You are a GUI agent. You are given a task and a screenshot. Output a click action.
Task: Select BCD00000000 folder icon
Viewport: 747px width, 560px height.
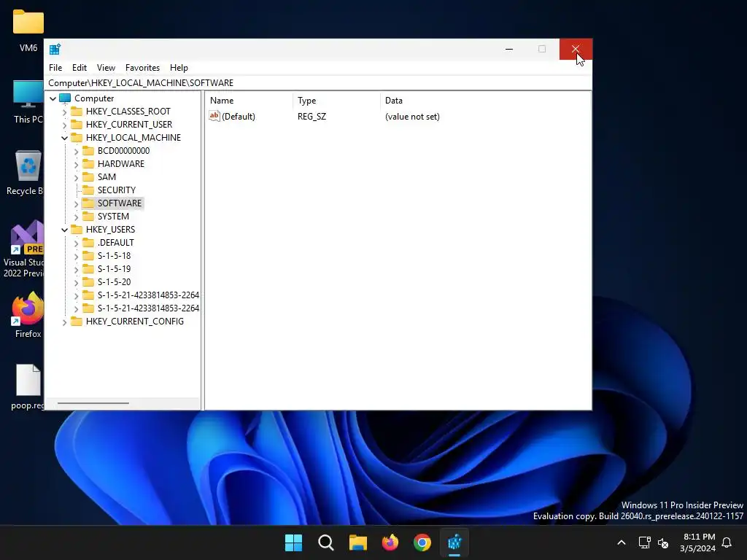[88, 150]
